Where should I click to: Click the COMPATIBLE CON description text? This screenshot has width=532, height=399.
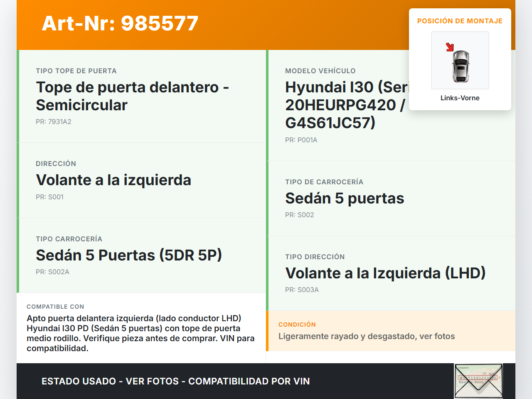tap(140, 333)
